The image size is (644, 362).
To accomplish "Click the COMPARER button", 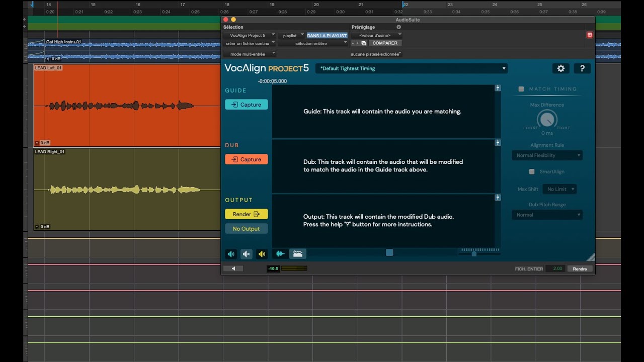I will tap(385, 43).
